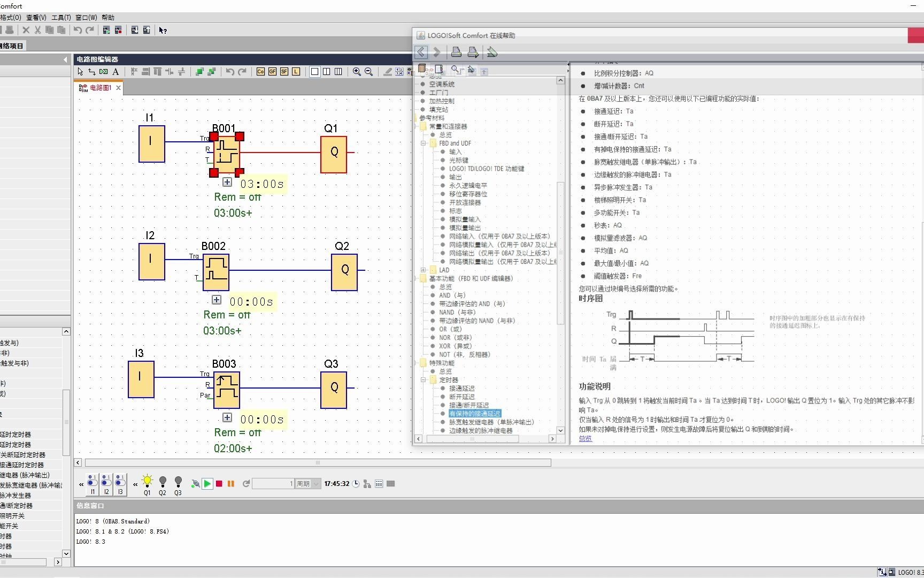924x578 pixels.
Task: Click the help tree vertical scrollbar down arrow
Action: (x=560, y=430)
